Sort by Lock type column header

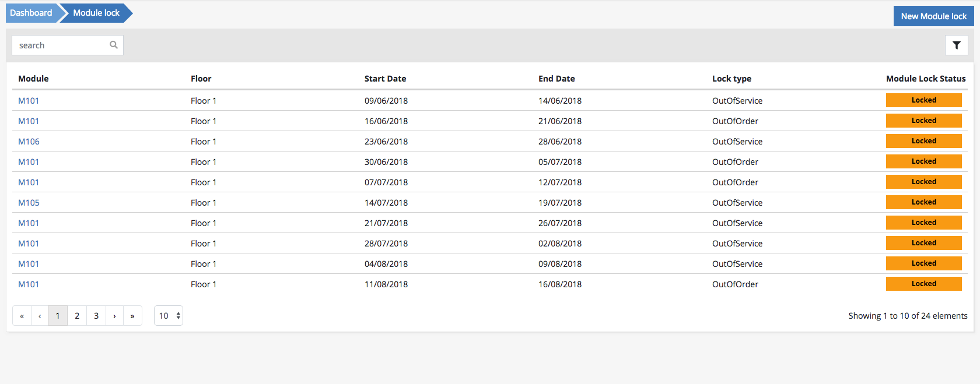(731, 79)
